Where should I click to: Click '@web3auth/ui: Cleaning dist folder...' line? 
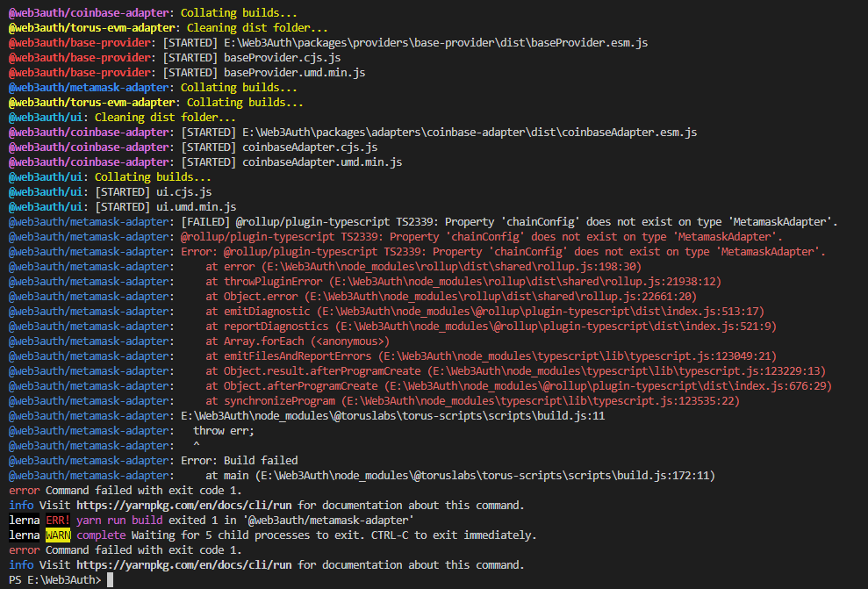pos(122,118)
